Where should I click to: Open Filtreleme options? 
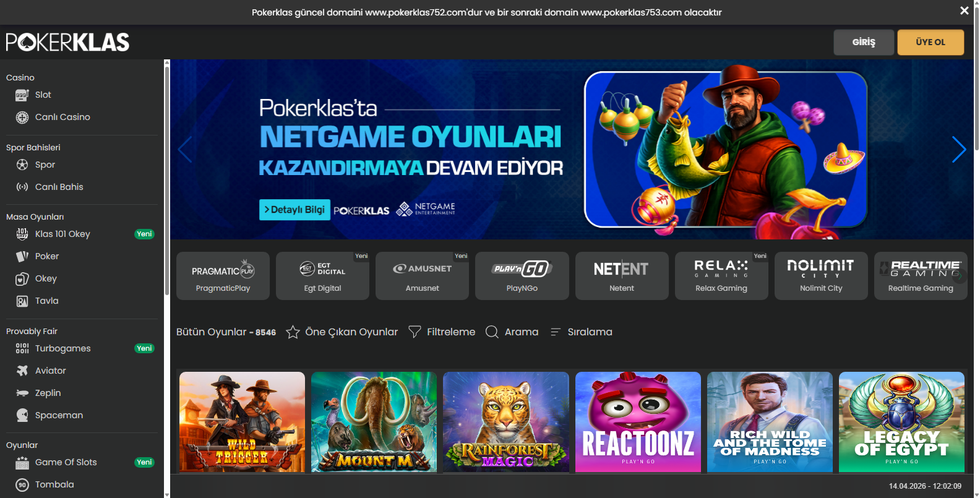[x=451, y=332]
